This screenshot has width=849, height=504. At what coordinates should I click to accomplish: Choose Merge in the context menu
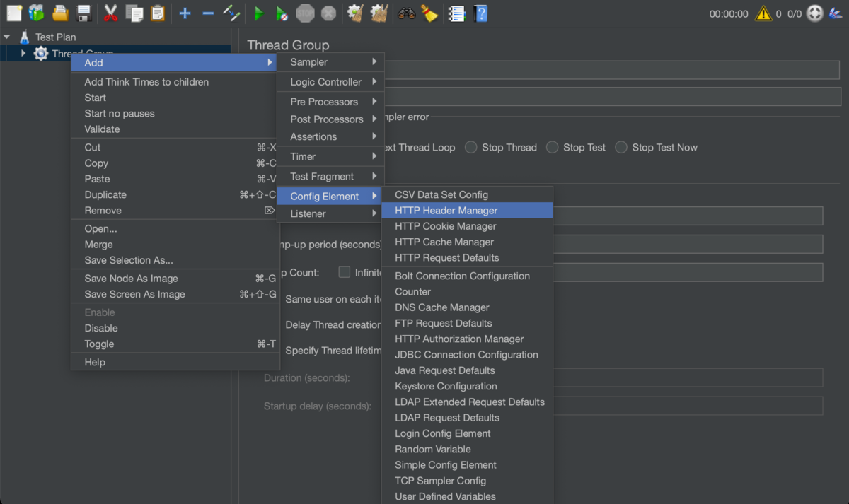click(x=175, y=245)
